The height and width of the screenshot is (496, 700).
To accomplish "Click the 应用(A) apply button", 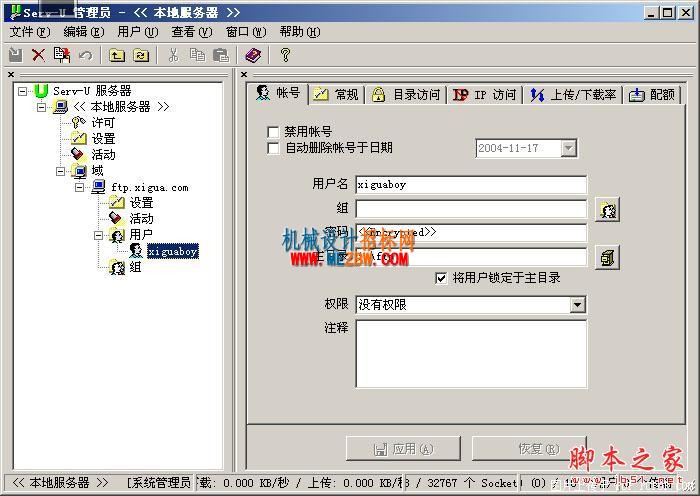I will 403,449.
